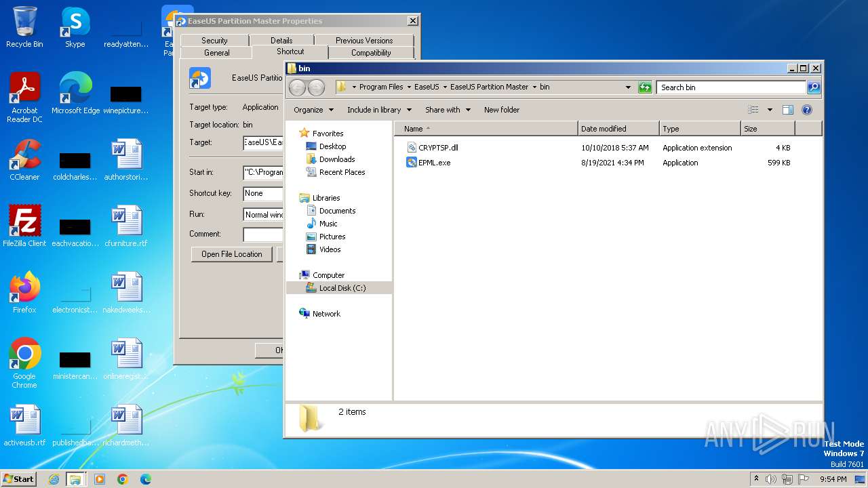
Task: Open the view options dropdown arrow
Action: [770, 110]
